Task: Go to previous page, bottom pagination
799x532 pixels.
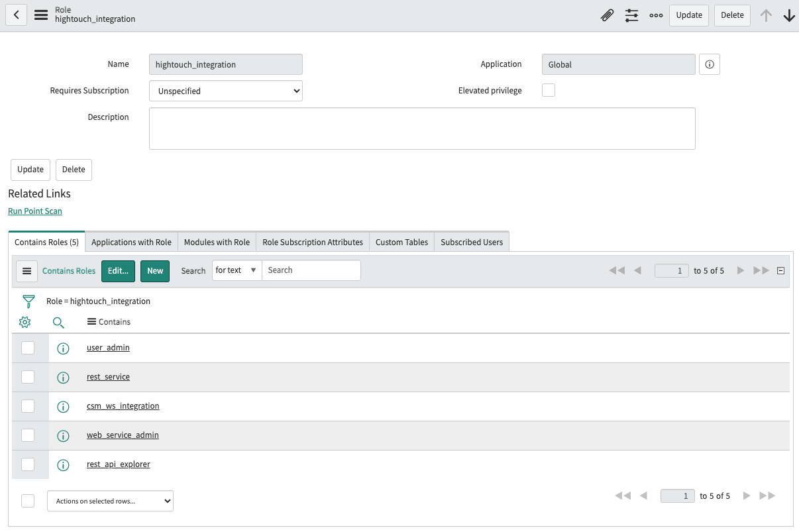Action: [x=643, y=496]
